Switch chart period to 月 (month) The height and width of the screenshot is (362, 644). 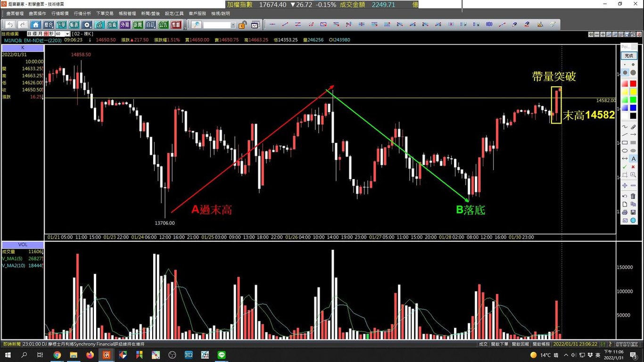(40, 34)
